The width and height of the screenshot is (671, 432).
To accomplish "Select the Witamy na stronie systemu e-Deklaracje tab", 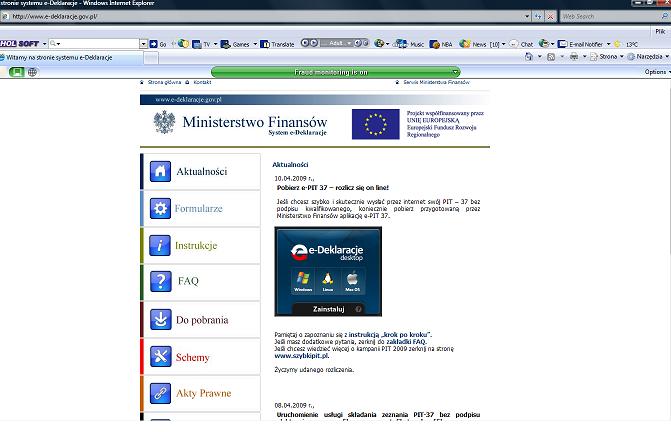I will (71, 57).
